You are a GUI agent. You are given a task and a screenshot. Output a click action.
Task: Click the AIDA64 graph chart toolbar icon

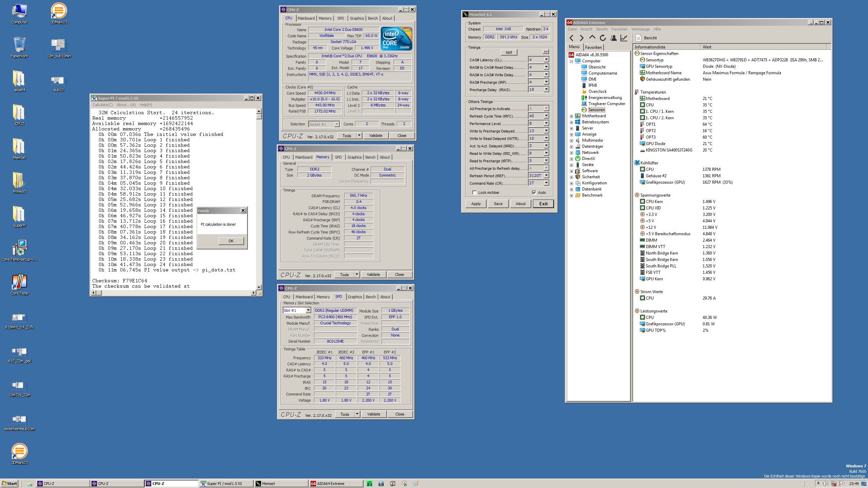[x=624, y=38]
